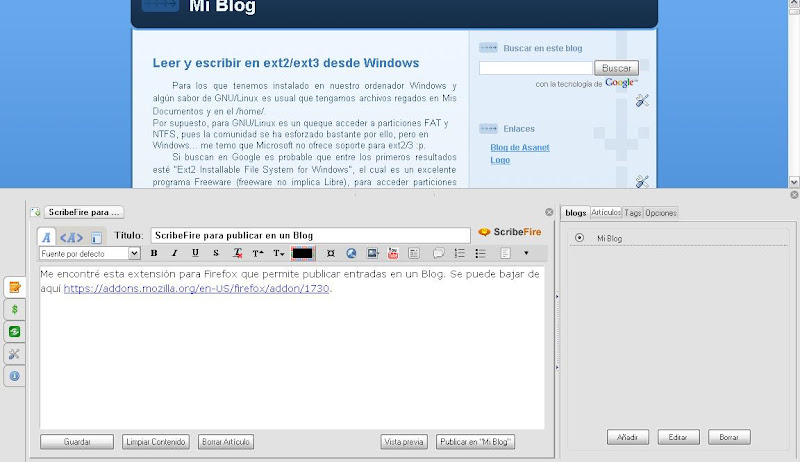The image size is (800, 462).
Task: Remove text formatting
Action: click(x=237, y=253)
